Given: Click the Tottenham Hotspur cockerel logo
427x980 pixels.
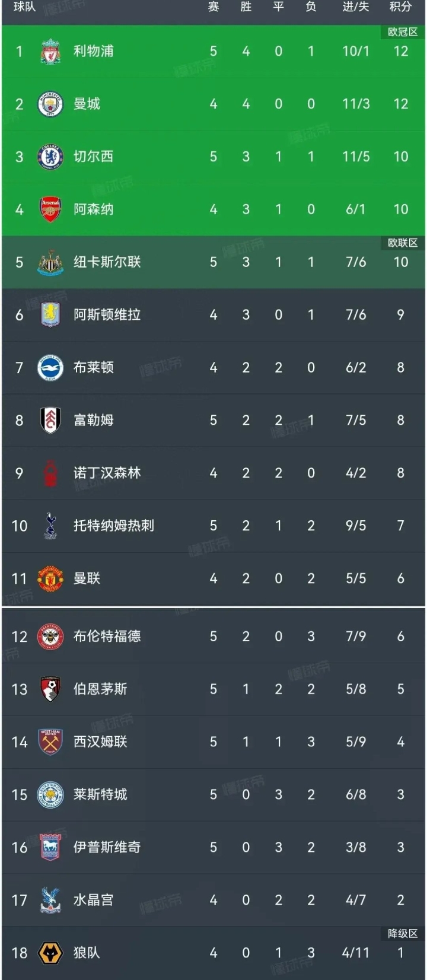Looking at the screenshot, I should coord(50,526).
